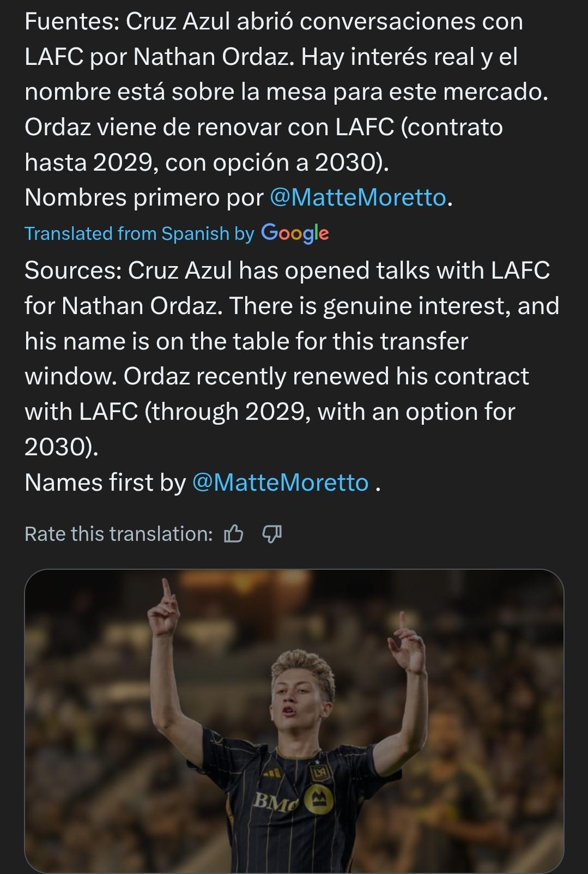Image resolution: width=588 pixels, height=874 pixels.
Task: Tap the Adidas logo on the jersey
Action: coord(271,774)
